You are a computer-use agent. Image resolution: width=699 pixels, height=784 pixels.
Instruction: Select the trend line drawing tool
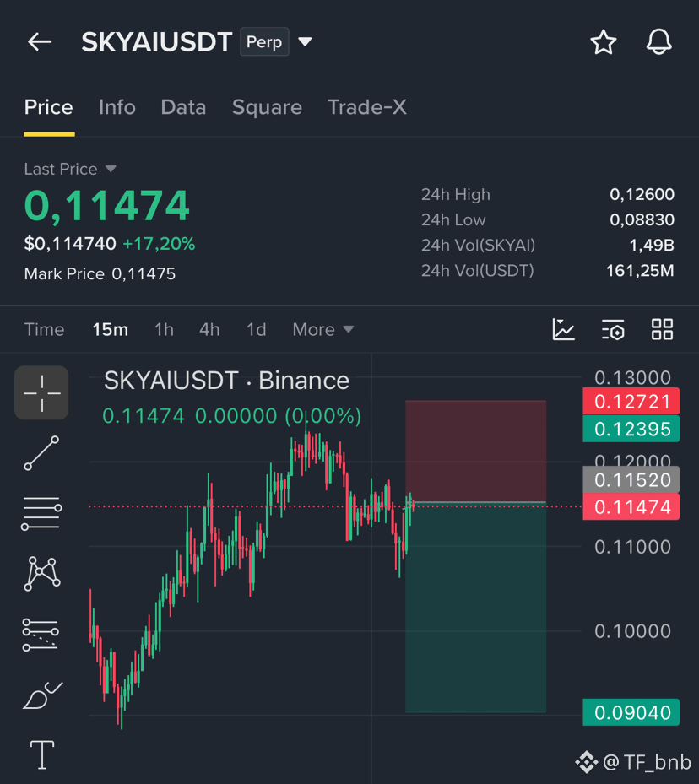pos(41,453)
